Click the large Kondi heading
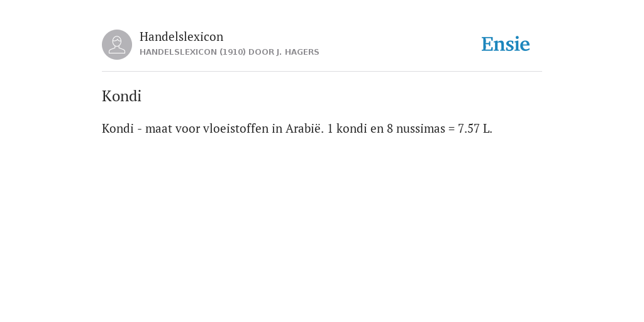The image size is (644, 322). coord(121,96)
